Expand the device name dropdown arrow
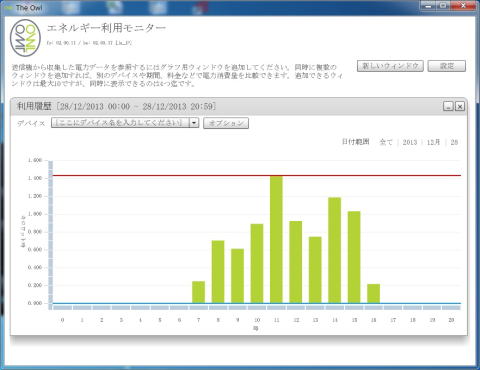The image size is (480, 370). click(x=194, y=123)
